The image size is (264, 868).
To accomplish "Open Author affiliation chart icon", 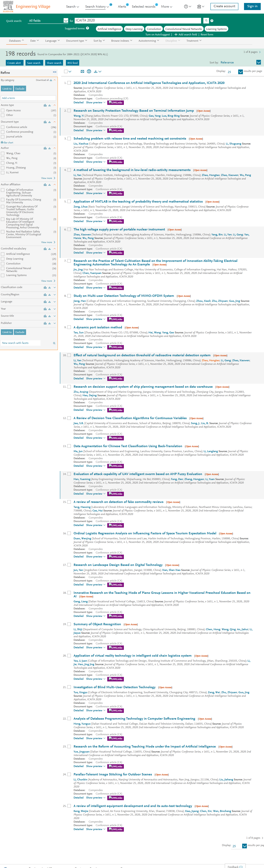I will pos(45,185).
